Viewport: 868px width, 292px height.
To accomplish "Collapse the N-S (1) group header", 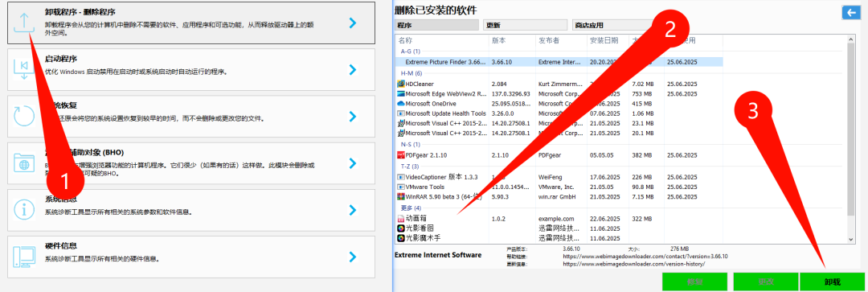I will 410,144.
